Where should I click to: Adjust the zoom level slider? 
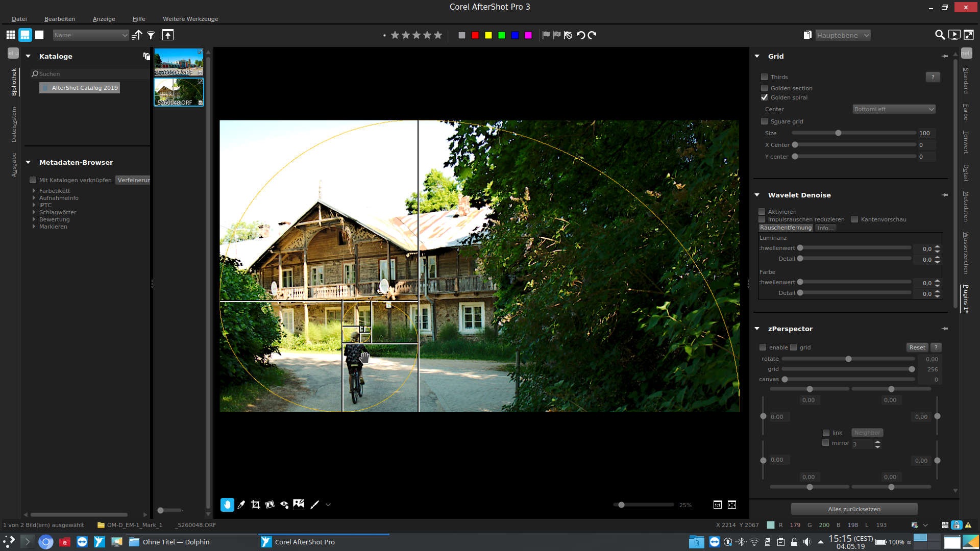621,505
